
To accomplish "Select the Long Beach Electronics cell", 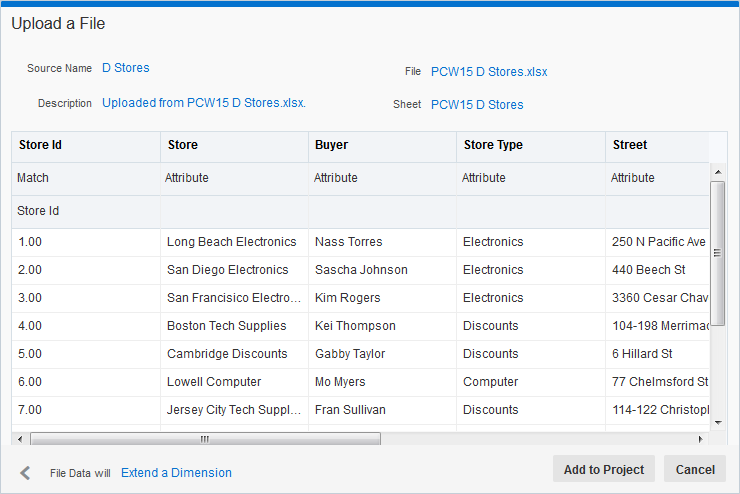I will pos(234,242).
